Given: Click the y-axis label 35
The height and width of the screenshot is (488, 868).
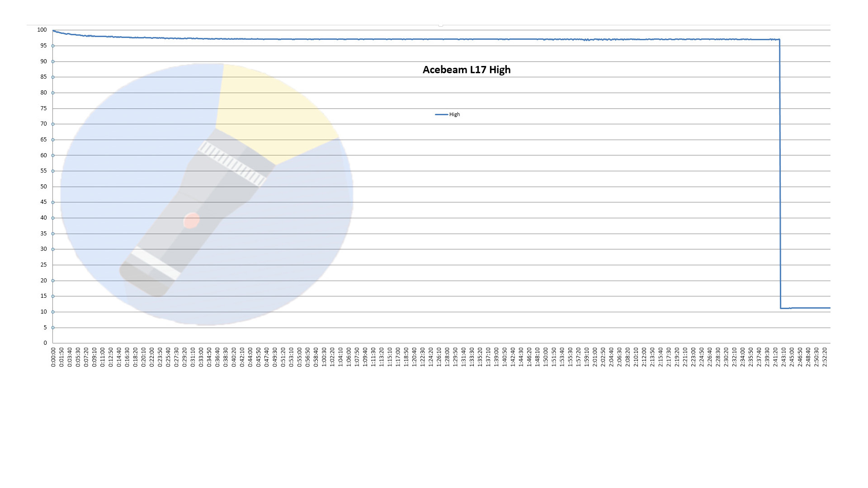Looking at the screenshot, I should (43, 234).
